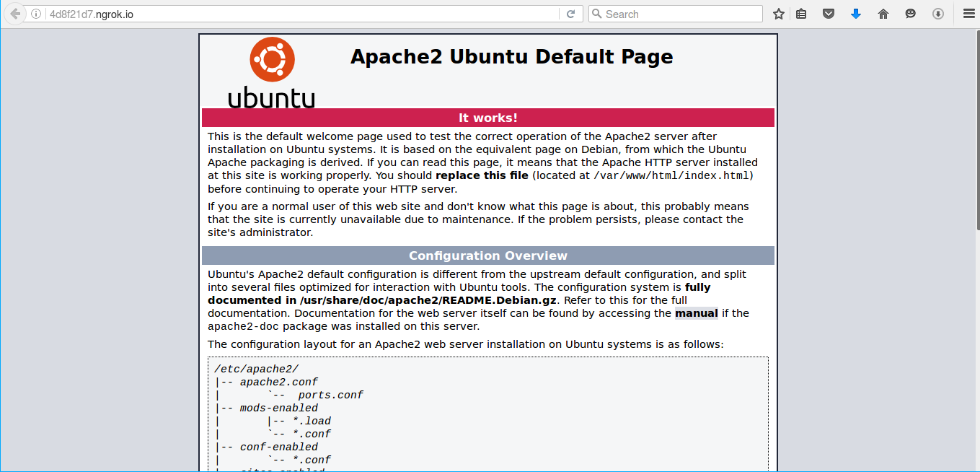Open the site information icon in the address bar
Screen dimensions: 980x472
(36, 14)
